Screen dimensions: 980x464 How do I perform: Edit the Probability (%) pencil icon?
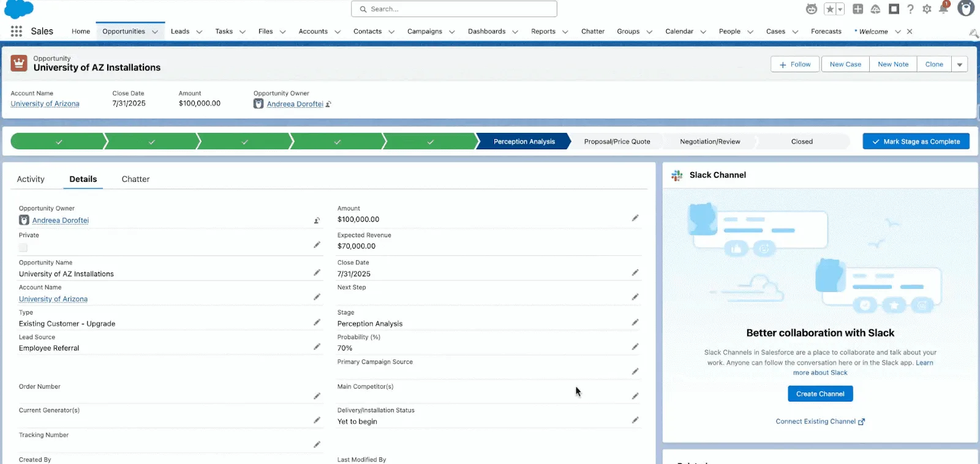(635, 346)
